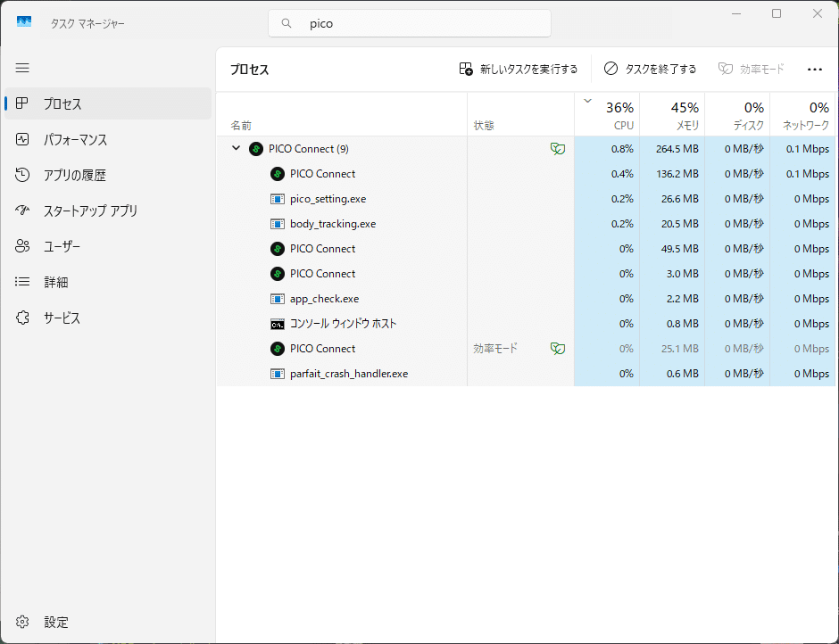Open the アプリの履歴 tab
This screenshot has height=644, width=839.
point(108,175)
